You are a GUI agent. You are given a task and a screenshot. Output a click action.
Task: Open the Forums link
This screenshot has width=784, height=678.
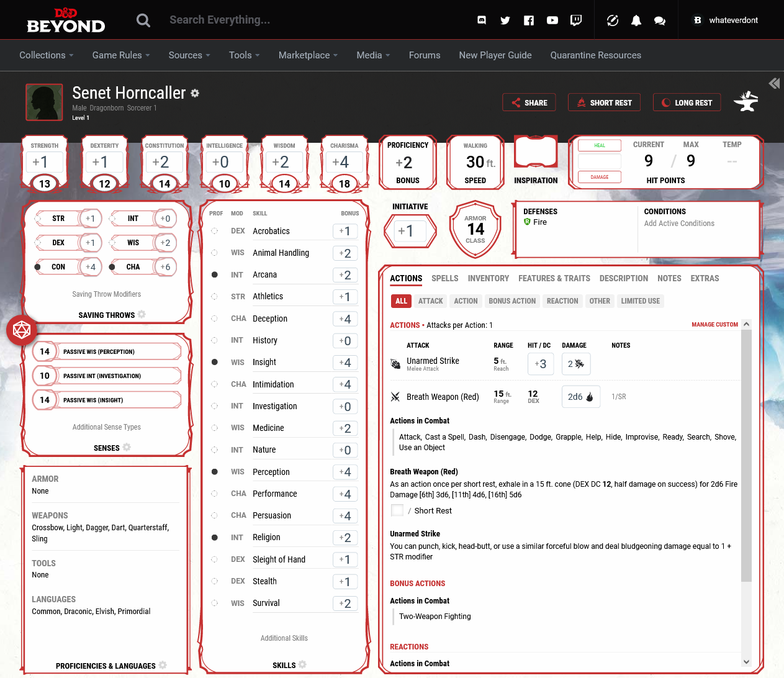pyautogui.click(x=425, y=55)
